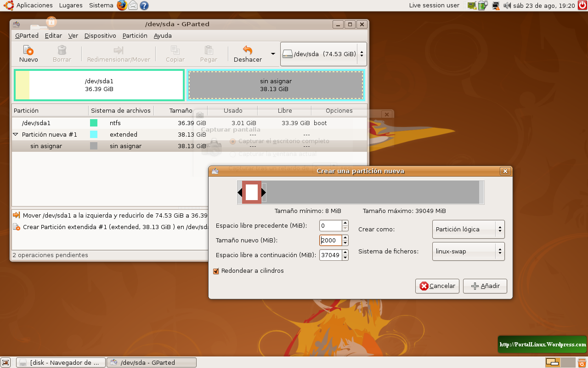Decrease Espacio libre a continuación value
Screen dimensions: 588x368
click(x=345, y=258)
